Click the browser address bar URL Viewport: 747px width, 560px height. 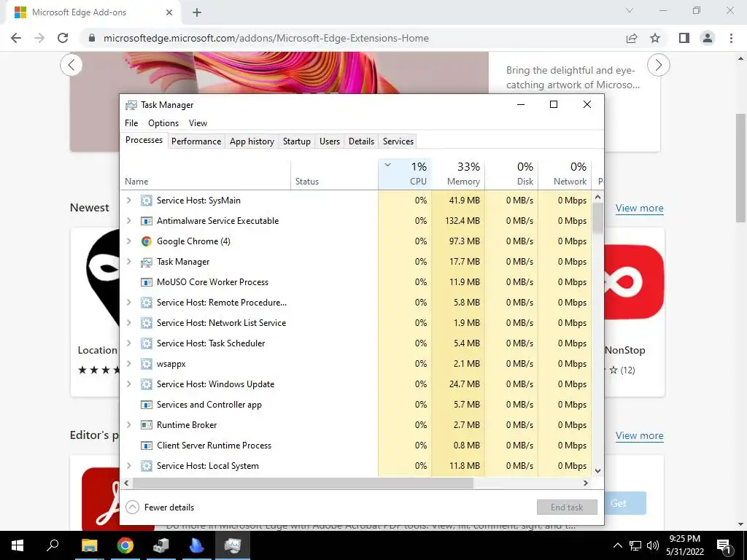click(266, 38)
